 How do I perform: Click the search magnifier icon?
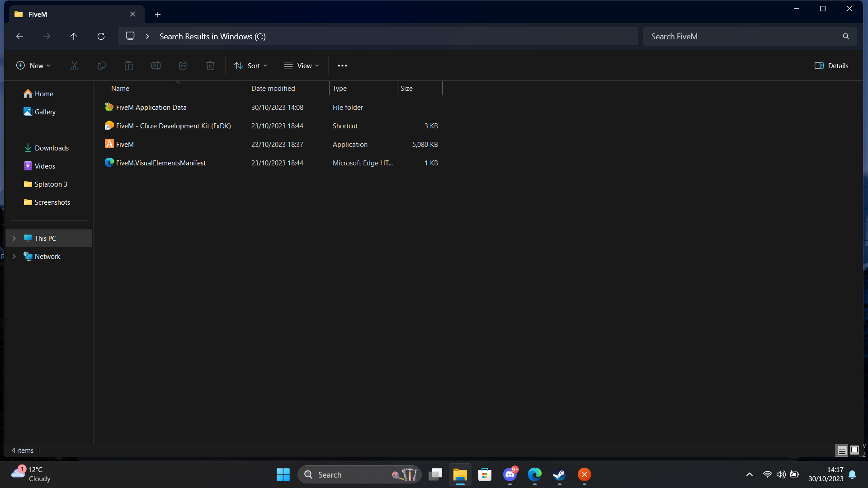coord(846,36)
